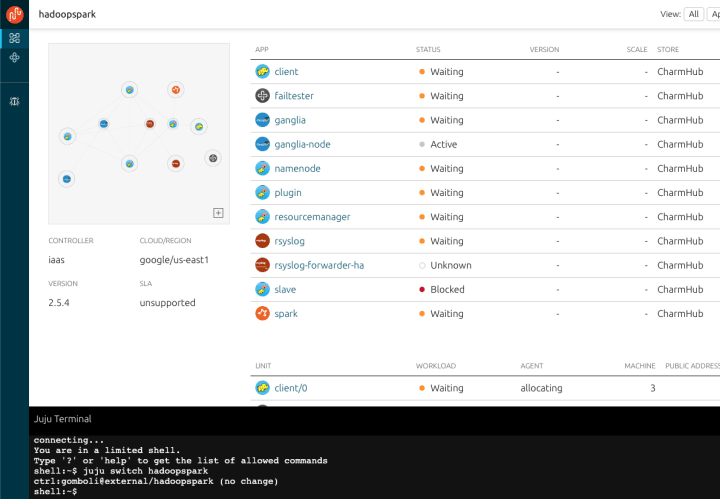Click the CharmHub store cell for spark
This screenshot has height=499, width=720.
click(680, 314)
